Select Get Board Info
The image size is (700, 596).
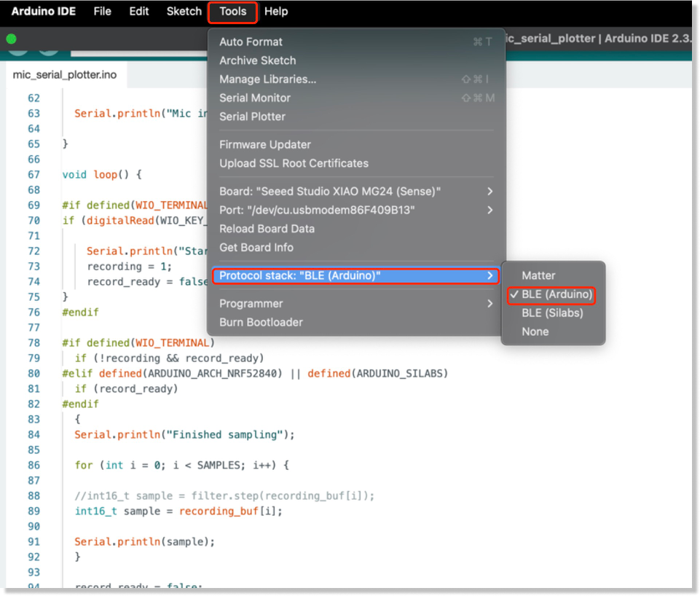(355, 248)
